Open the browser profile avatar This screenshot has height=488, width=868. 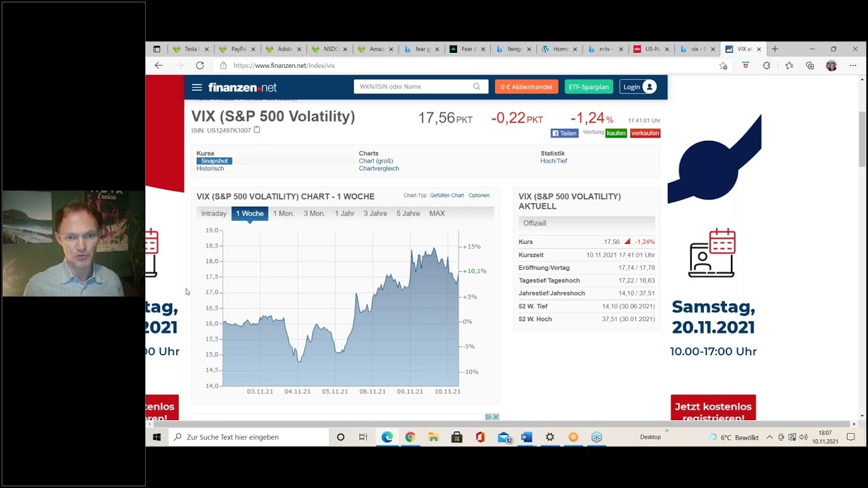831,66
